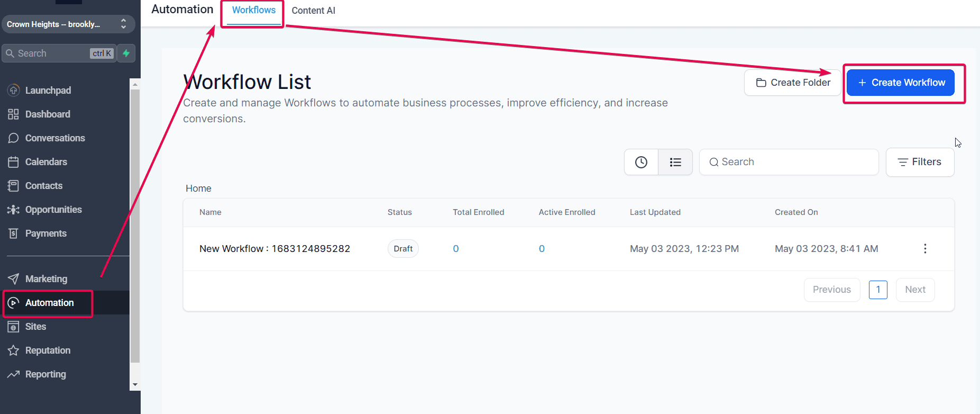This screenshot has height=414, width=980.
Task: Select the Calendars icon in sidebar
Action: (13, 161)
